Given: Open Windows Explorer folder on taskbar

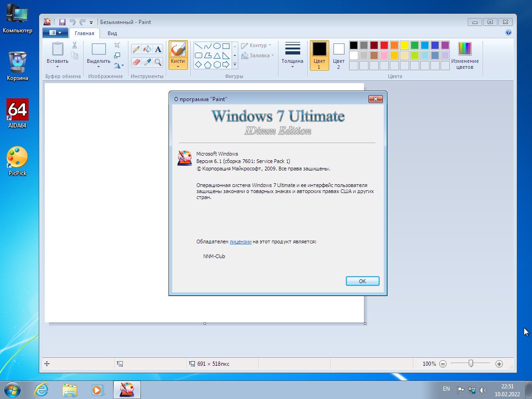Looking at the screenshot, I should [x=70, y=390].
